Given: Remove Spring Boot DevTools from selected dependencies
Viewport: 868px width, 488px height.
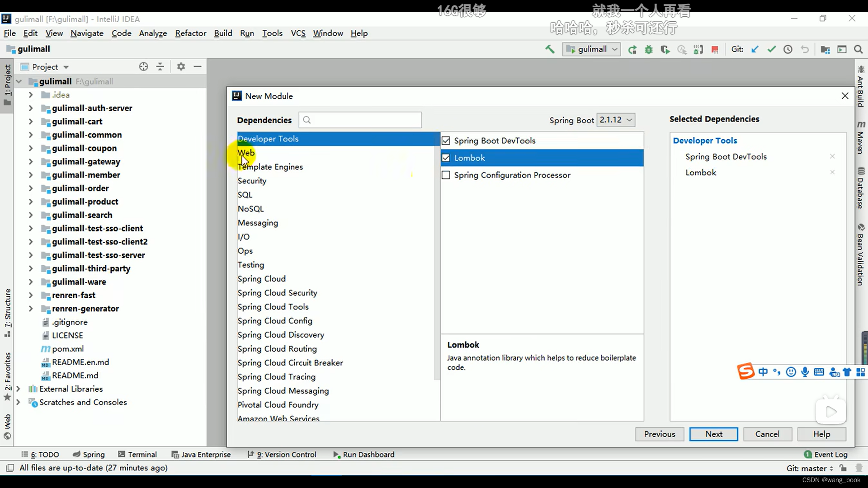Looking at the screenshot, I should 832,156.
